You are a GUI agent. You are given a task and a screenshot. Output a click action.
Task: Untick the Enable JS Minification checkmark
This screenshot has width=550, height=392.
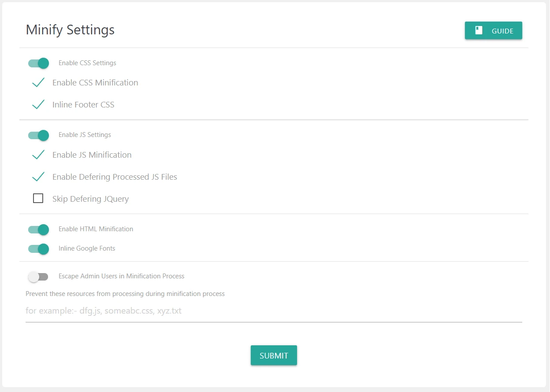coord(38,155)
